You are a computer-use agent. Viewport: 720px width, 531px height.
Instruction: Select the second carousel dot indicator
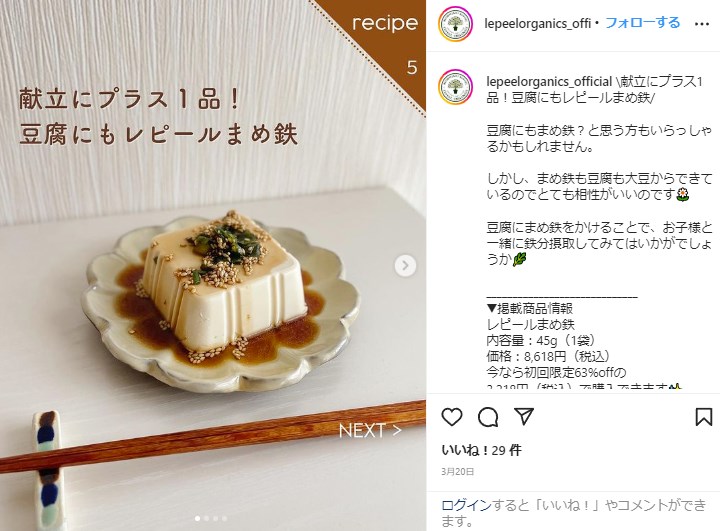207,519
